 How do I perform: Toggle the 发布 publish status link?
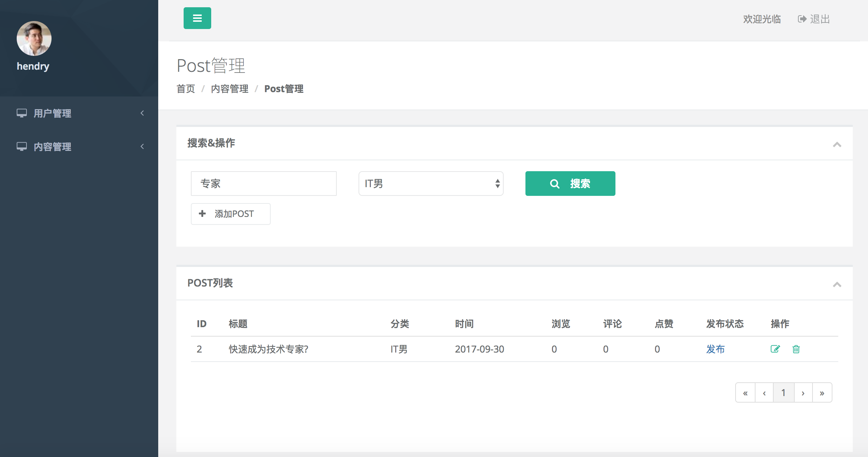click(x=715, y=349)
